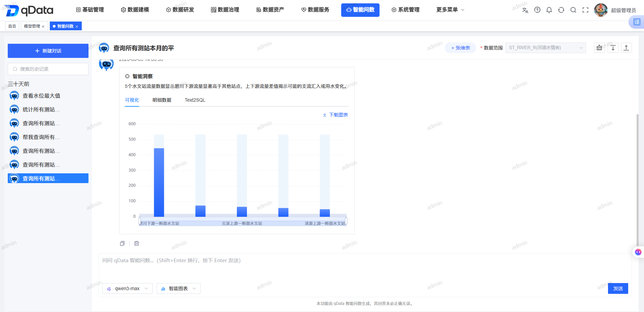Focus the 问问 qData question input box
644x312 pixels.
click(x=365, y=268)
